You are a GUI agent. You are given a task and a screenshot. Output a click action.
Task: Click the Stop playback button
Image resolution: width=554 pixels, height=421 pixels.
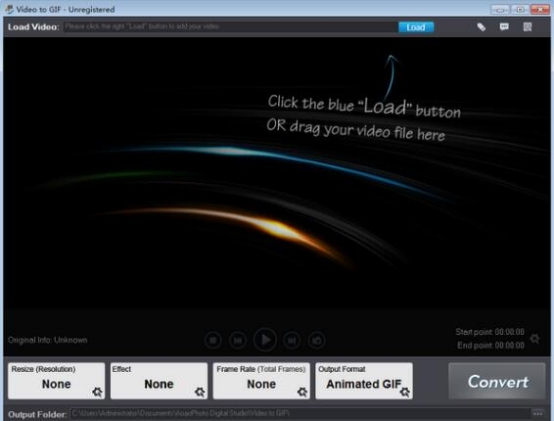[x=213, y=340]
